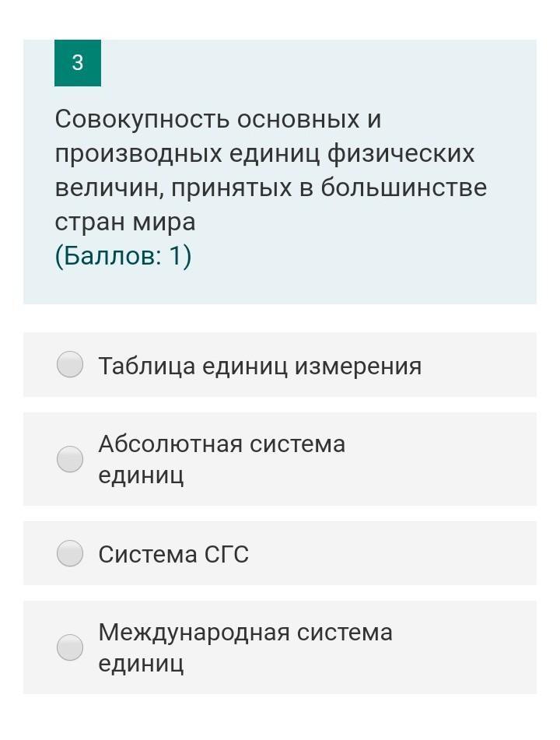Click the "величин, принятых в большинстве" line
Viewport: 560px width, 740px height.
(271, 188)
